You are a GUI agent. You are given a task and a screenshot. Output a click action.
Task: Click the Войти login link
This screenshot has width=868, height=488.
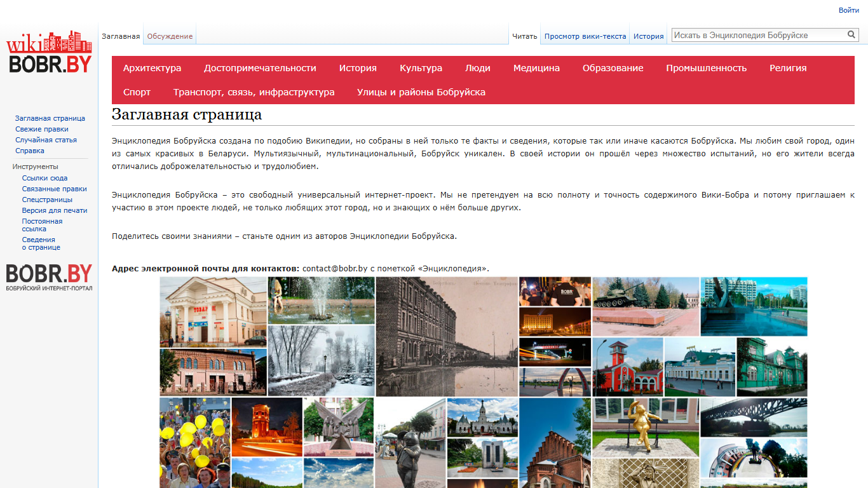point(848,10)
